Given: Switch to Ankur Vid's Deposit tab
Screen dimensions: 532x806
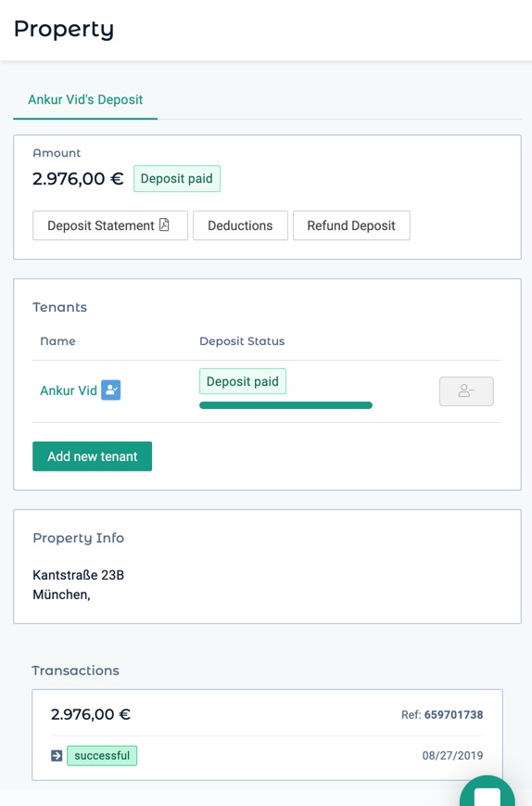Looking at the screenshot, I should pos(85,100).
